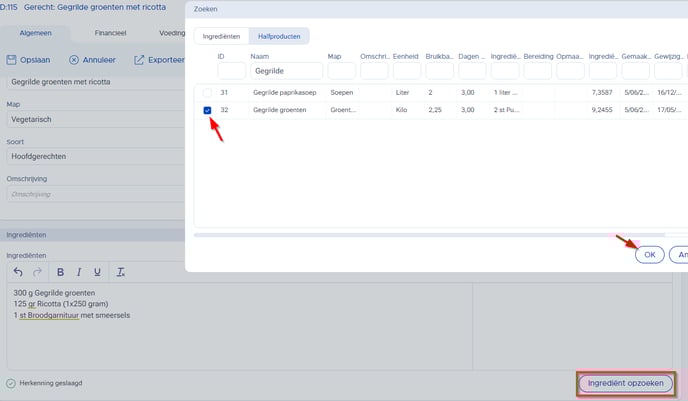Screen dimensions: 688x401
Task: Click the Naam filter field containing Gegrilde
Action: [x=286, y=72]
